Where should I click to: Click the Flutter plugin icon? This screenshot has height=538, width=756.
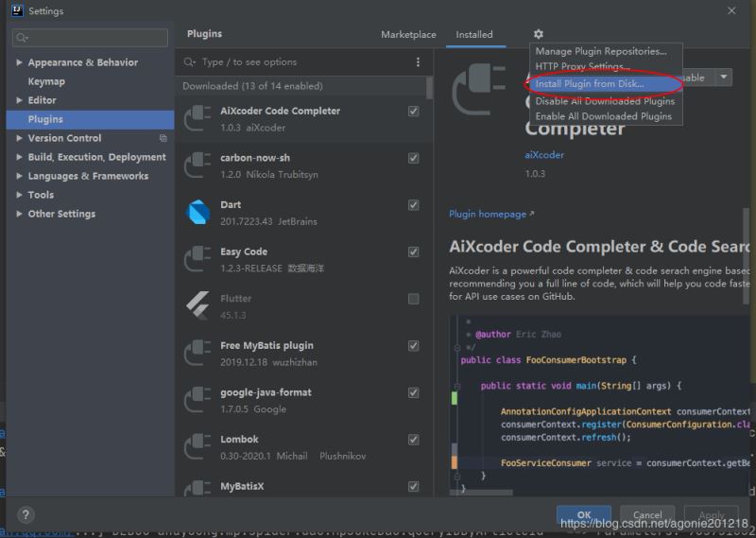pos(198,305)
